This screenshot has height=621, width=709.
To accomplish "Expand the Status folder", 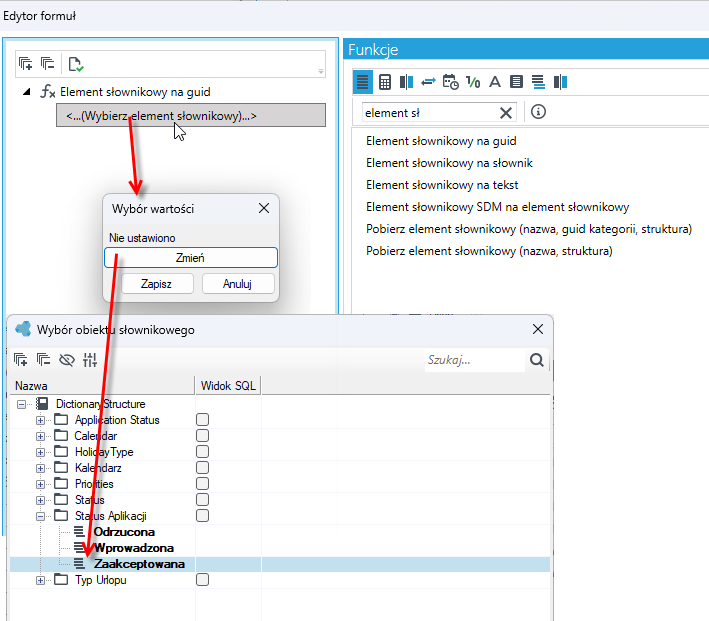I will point(40,500).
